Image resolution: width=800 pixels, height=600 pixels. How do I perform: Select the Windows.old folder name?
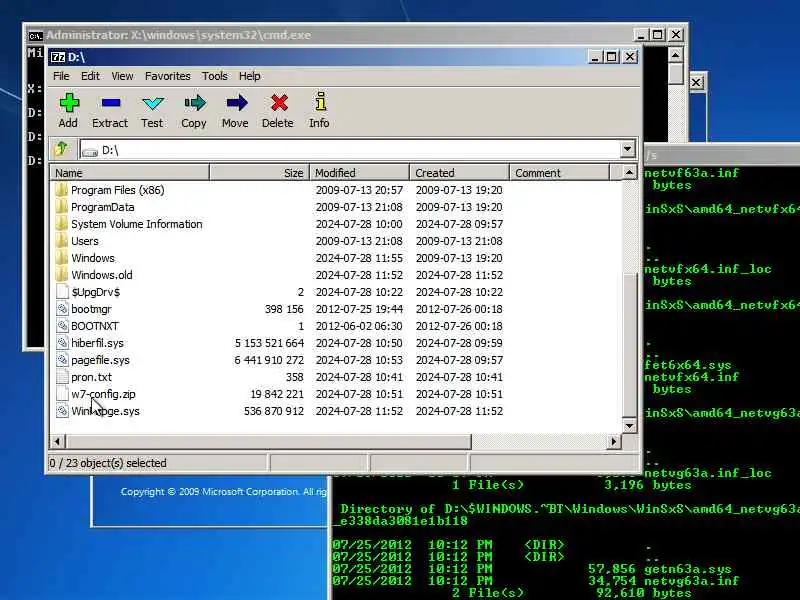click(102, 275)
